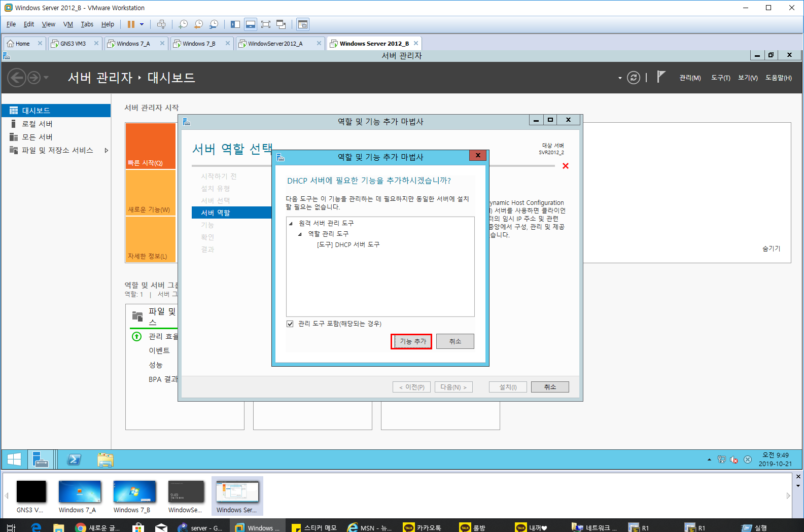Click the guest network tray icon
804x532 pixels.
pos(722,459)
